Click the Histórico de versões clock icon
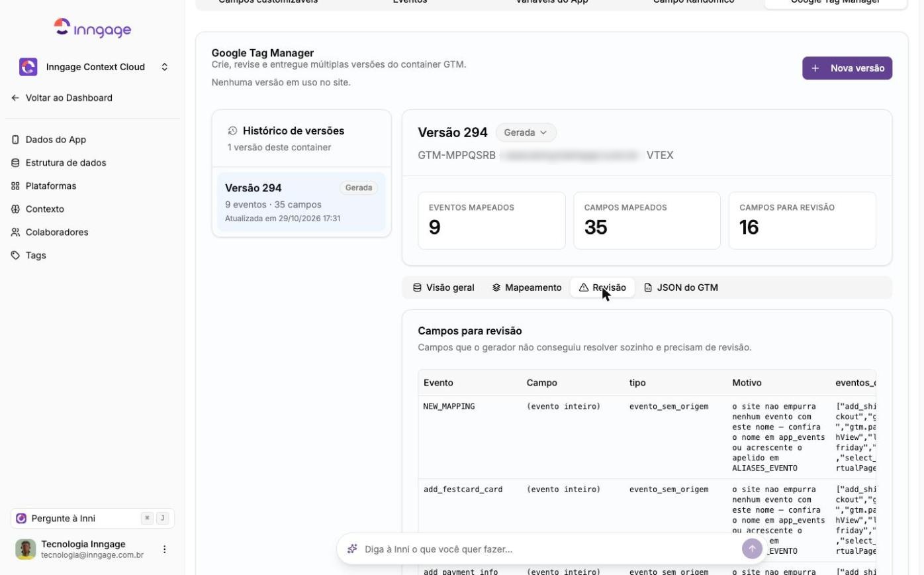This screenshot has width=924, height=575. tap(232, 131)
